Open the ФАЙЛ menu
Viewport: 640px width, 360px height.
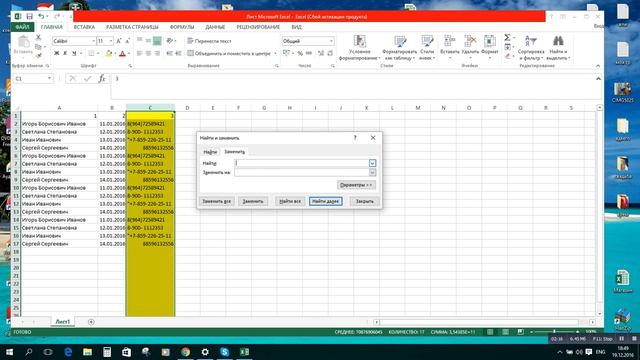point(22,27)
